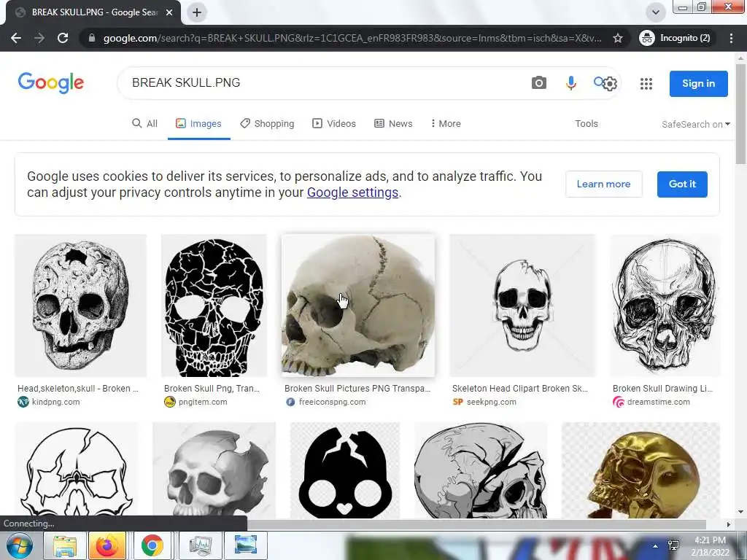The height and width of the screenshot is (560, 747).
Task: Click the pngitem.com source text
Action: click(203, 402)
